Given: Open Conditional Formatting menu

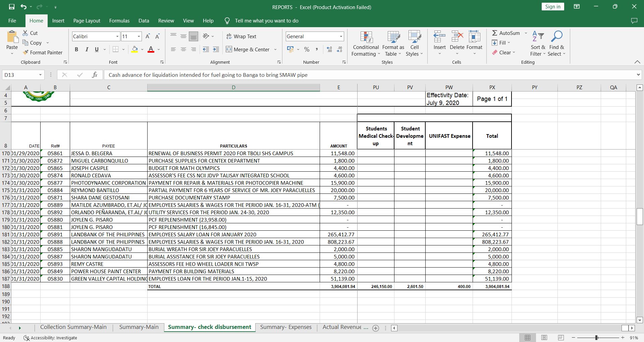Looking at the screenshot, I should 366,44.
